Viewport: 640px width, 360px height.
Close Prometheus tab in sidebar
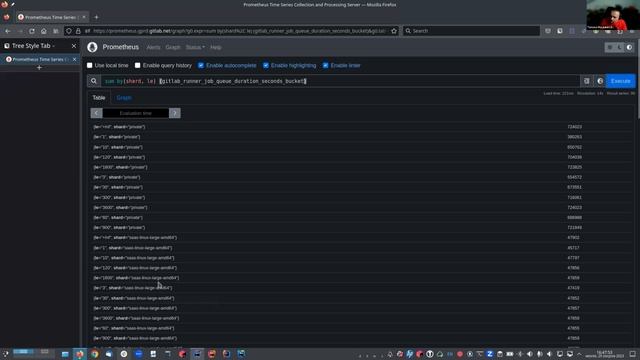74,59
